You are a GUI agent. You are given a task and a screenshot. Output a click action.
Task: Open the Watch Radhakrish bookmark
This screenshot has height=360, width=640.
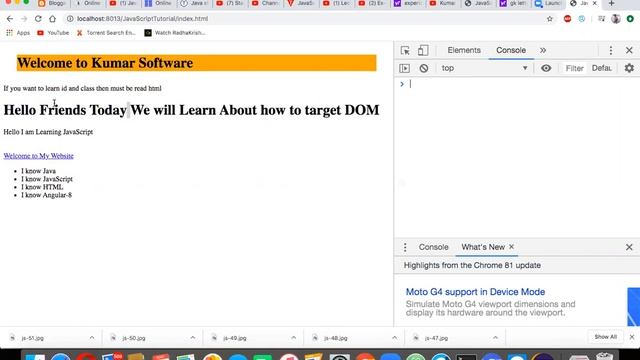[x=175, y=33]
